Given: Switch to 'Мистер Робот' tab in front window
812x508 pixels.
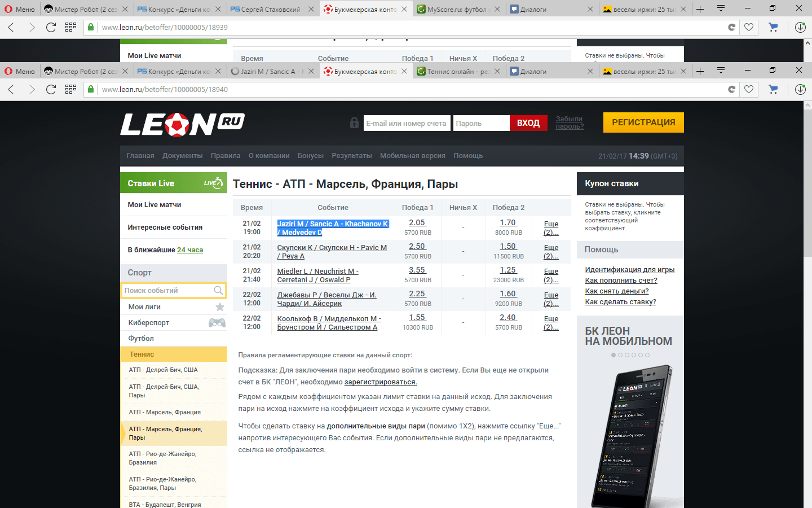Looking at the screenshot, I should (x=86, y=72).
